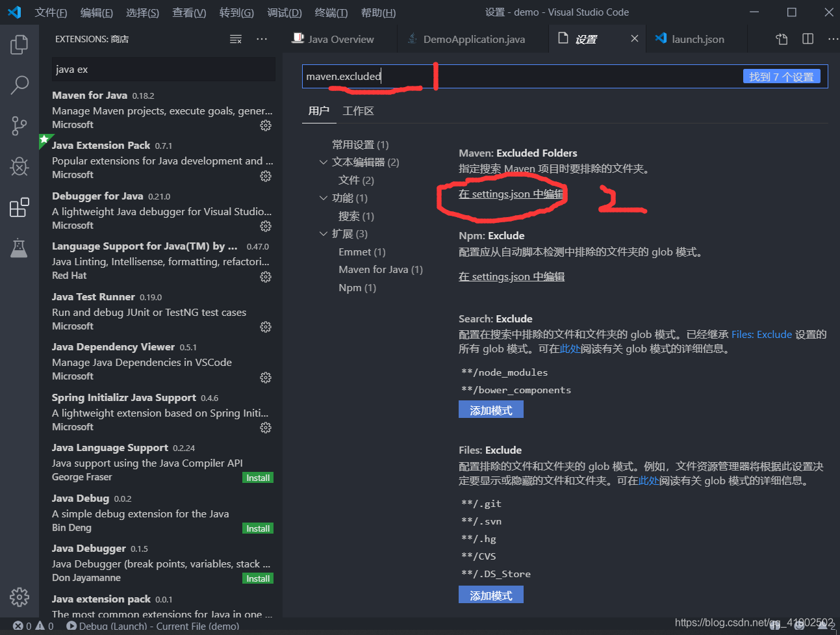Open the 帮助(H) menu
The image size is (840, 635).
point(378,12)
